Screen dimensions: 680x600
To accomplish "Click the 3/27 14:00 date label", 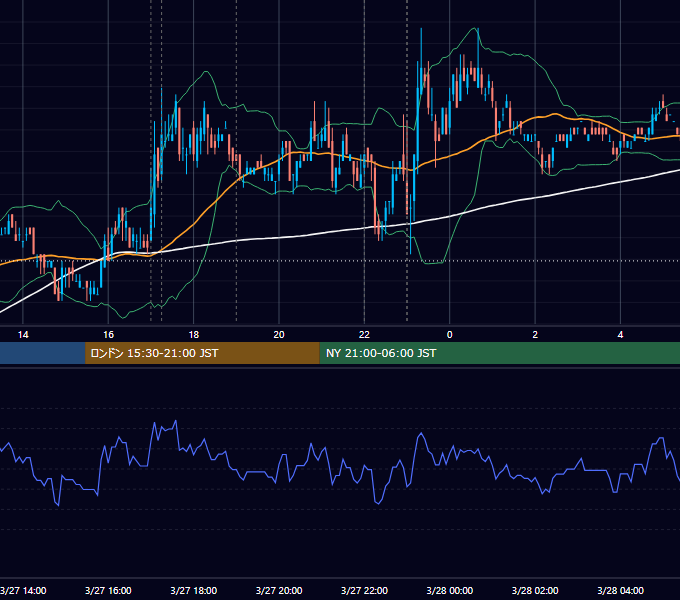I will [x=23, y=590].
